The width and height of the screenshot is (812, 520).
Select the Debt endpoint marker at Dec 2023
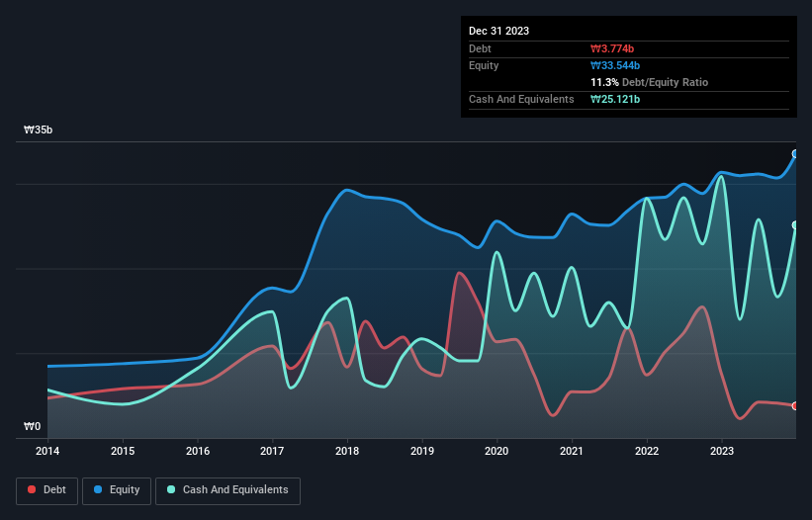795,405
